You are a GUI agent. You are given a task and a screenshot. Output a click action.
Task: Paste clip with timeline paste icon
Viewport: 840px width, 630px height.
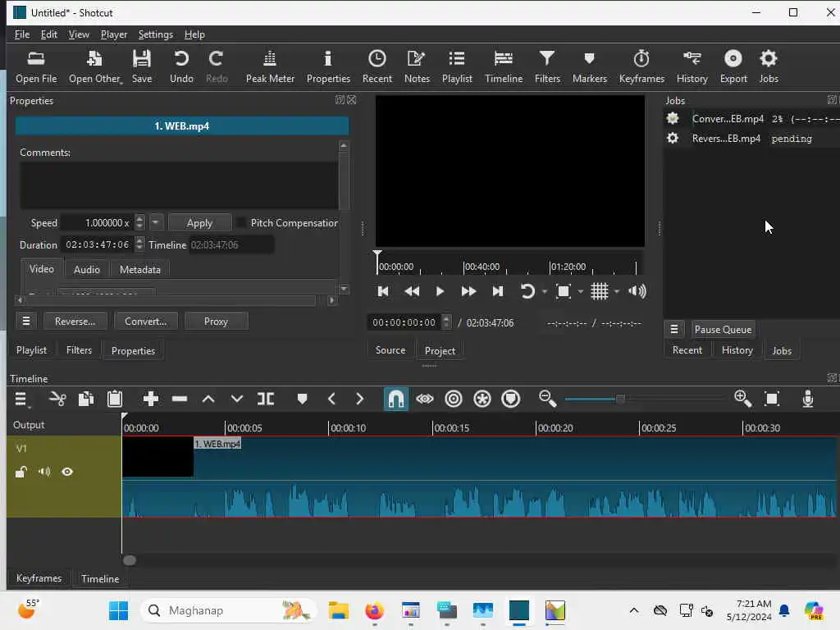pyautogui.click(x=115, y=399)
